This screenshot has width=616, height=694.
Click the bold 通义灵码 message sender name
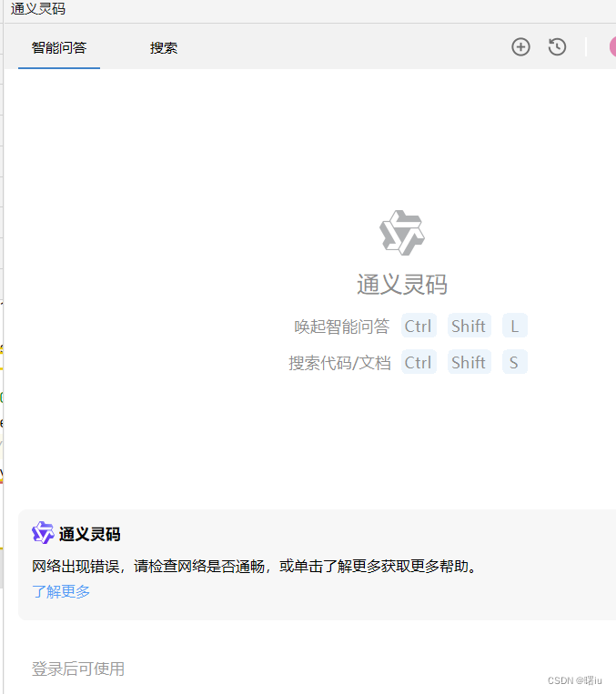[90, 534]
